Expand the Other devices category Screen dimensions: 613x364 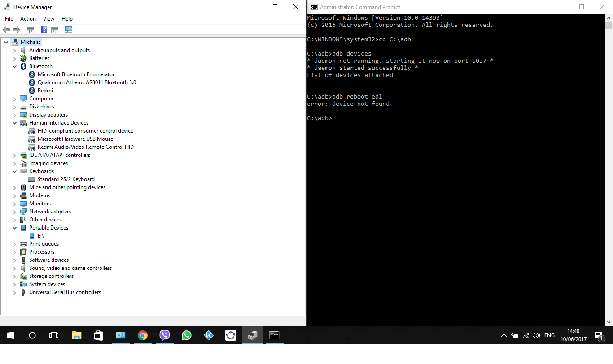pyautogui.click(x=15, y=220)
